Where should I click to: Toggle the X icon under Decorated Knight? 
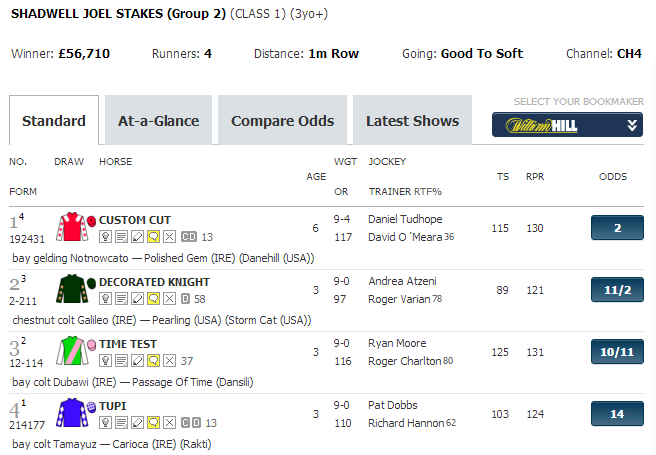pyautogui.click(x=169, y=299)
